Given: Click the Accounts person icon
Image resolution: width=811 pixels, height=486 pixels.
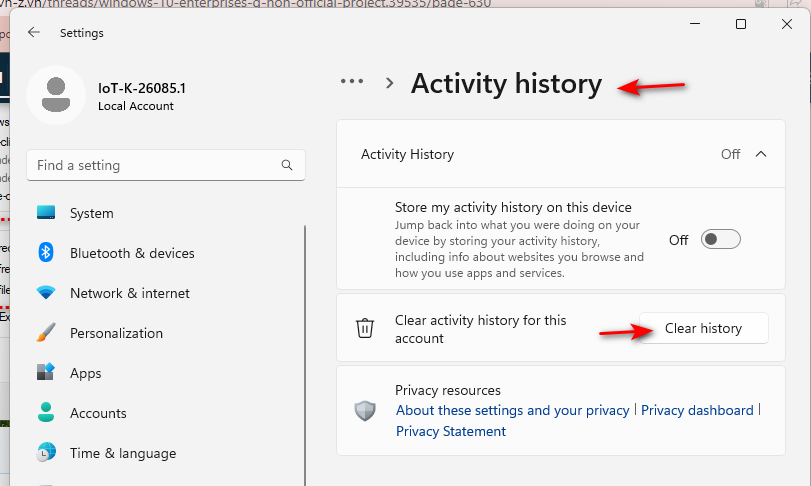Looking at the screenshot, I should 46,413.
